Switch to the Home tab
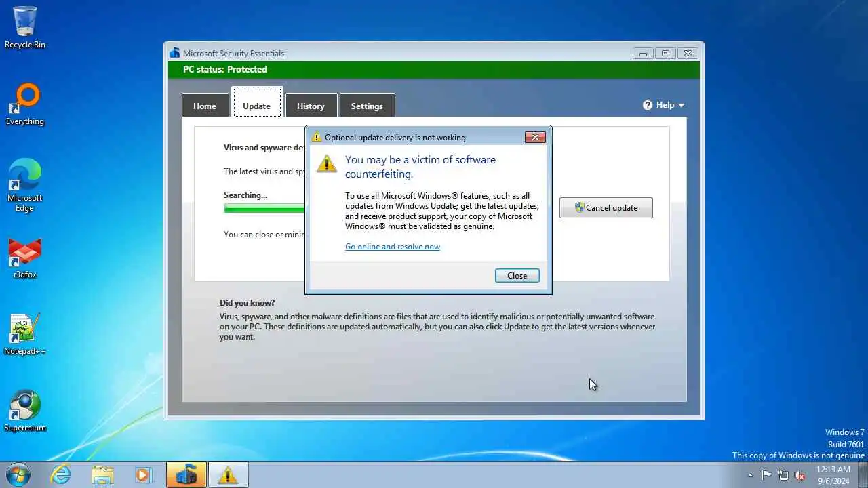 coord(204,106)
